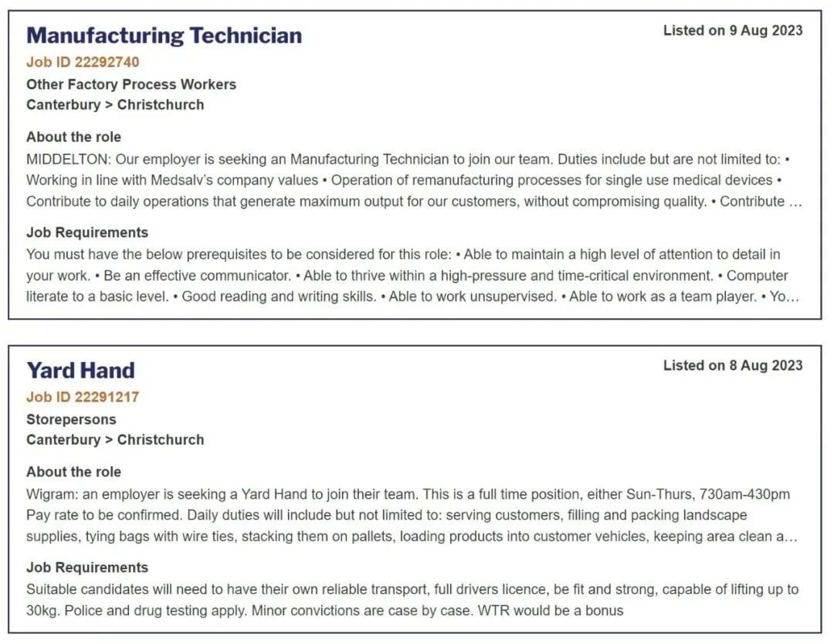The image size is (834, 644).
Task: Click Job Requirements heading in Manufacturing Technician card
Action: pos(87,233)
